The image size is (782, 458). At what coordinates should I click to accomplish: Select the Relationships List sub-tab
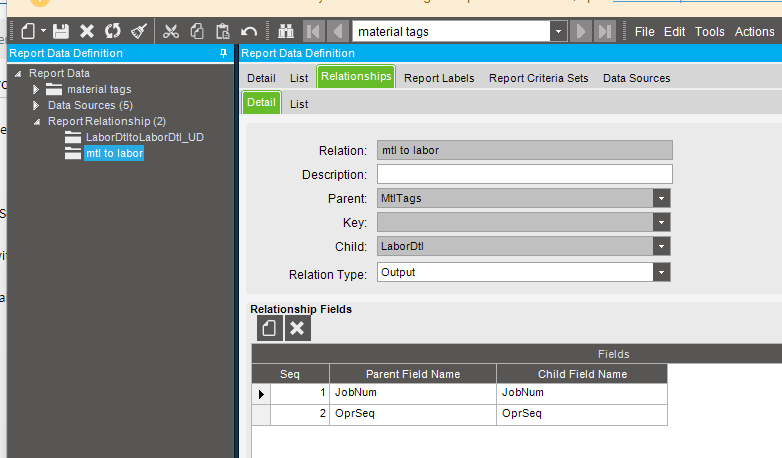pyautogui.click(x=299, y=104)
